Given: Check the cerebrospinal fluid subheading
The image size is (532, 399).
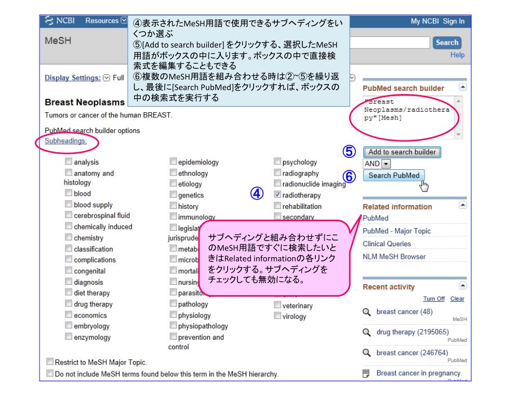Looking at the screenshot, I should click(x=69, y=215).
